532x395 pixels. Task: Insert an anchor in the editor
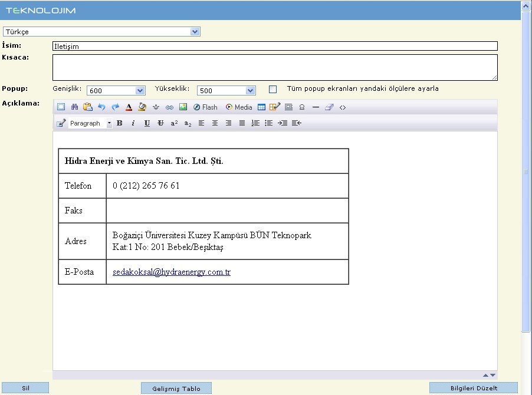156,107
